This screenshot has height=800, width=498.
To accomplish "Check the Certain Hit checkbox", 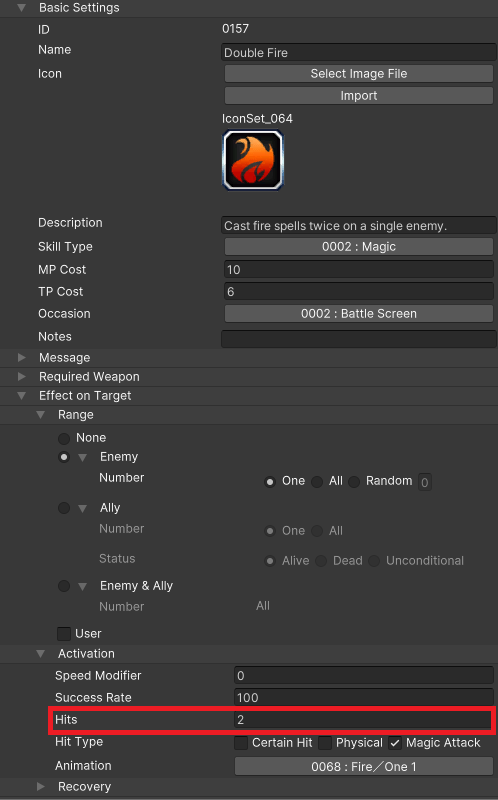I will coord(241,743).
